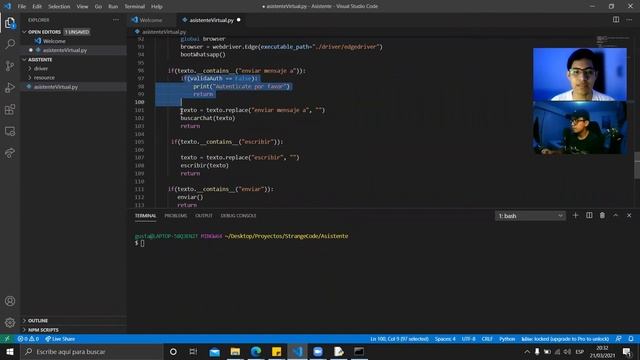This screenshot has width=640, height=360.
Task: Open the Explorer view in activity bar
Action: coord(10,23)
